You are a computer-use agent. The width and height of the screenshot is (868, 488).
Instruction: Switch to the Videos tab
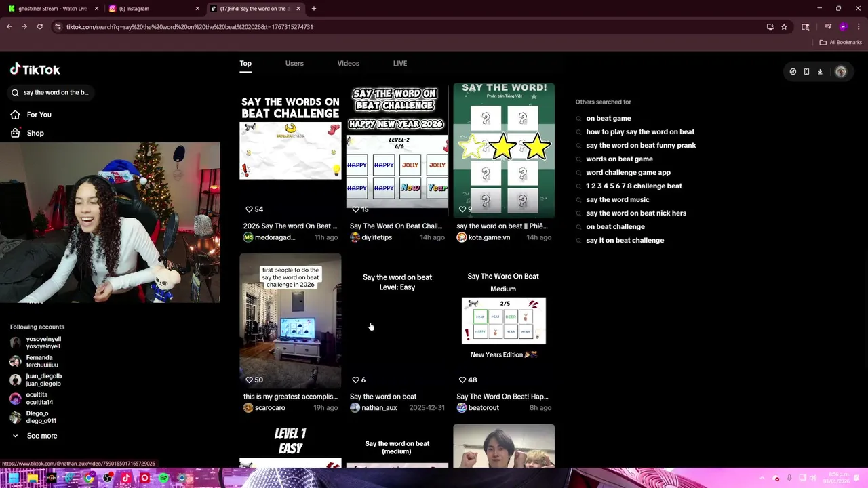349,64
